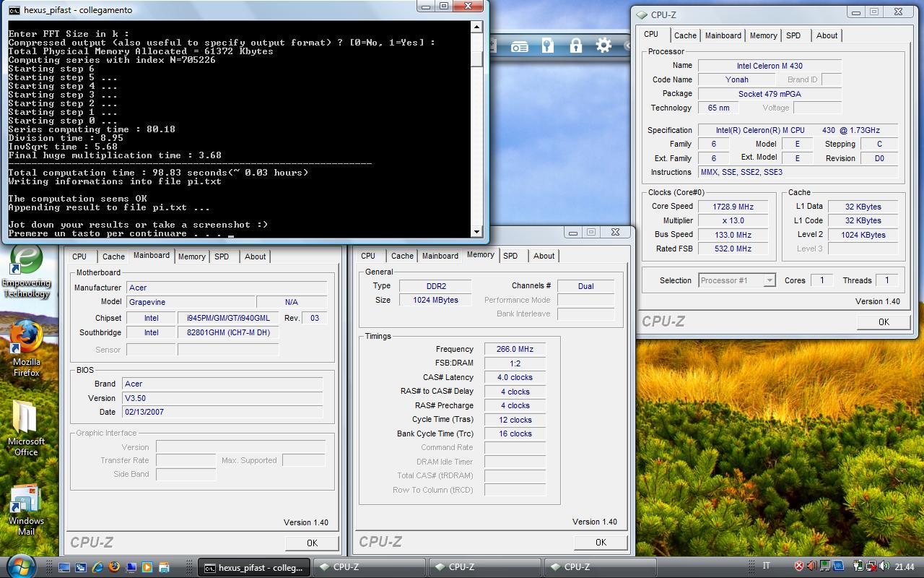Open About tab in right CPU-Z window
Image resolution: width=924 pixels, height=578 pixels.
coord(827,35)
